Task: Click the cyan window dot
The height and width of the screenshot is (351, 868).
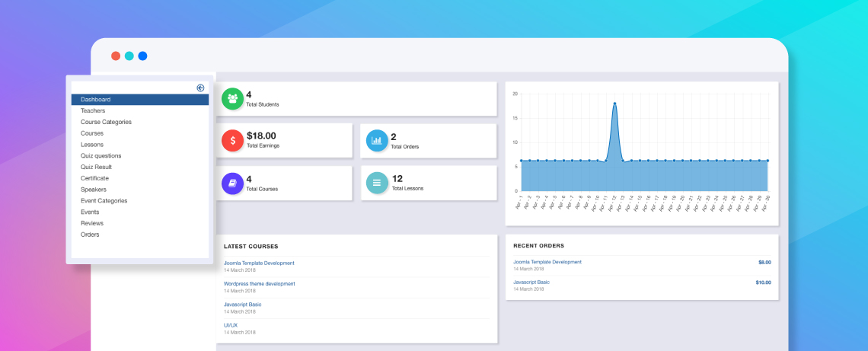Action: [x=129, y=56]
